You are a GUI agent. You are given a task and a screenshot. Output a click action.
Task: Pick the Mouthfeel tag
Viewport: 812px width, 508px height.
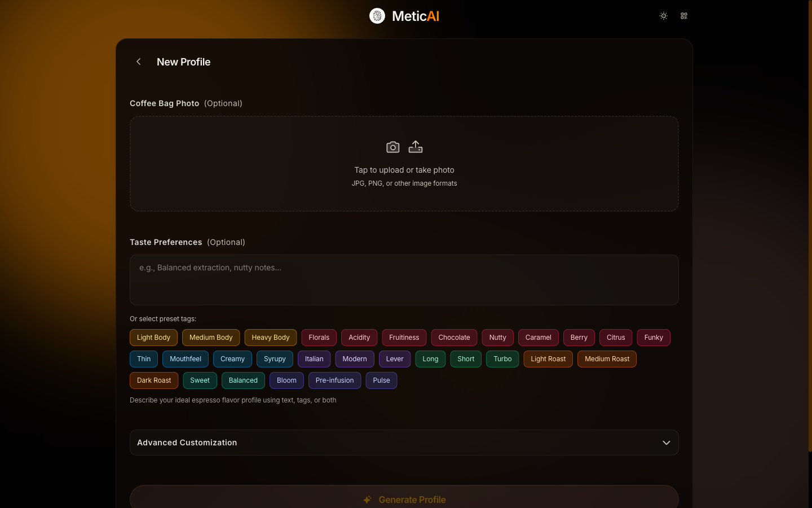click(186, 359)
